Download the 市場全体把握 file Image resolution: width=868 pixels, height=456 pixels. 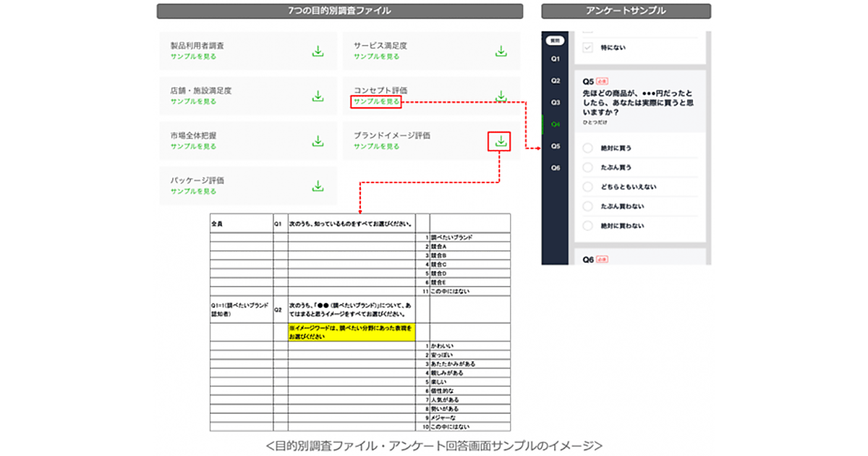(318, 141)
